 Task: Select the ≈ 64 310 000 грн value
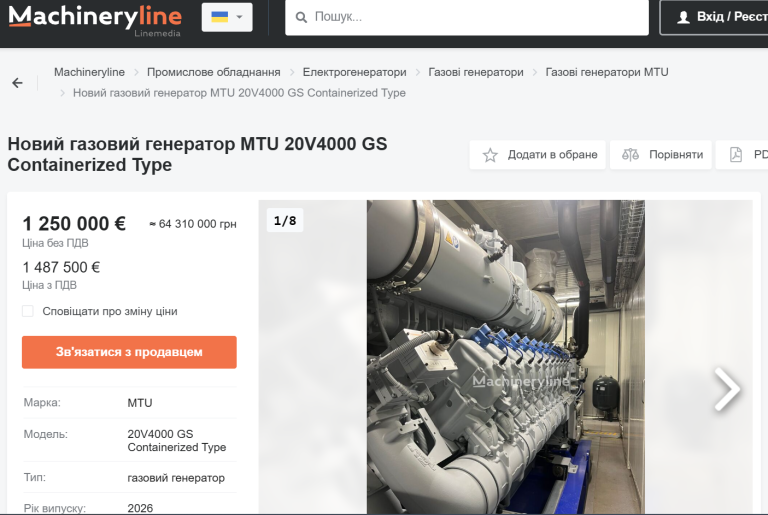193,224
